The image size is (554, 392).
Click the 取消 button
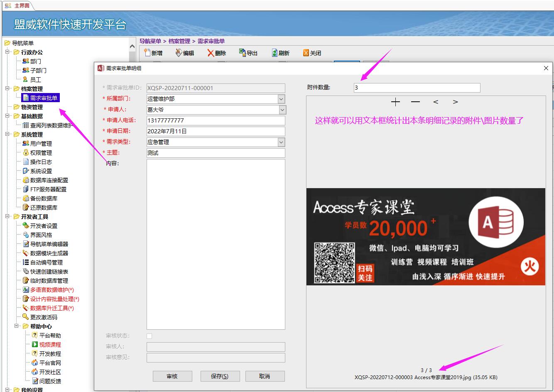[265, 376]
